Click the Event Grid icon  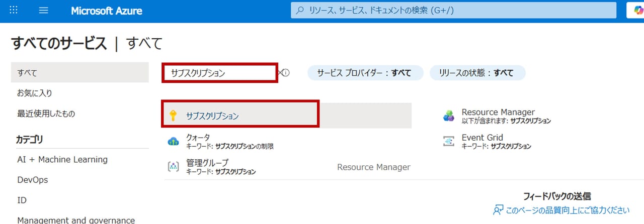(448, 142)
